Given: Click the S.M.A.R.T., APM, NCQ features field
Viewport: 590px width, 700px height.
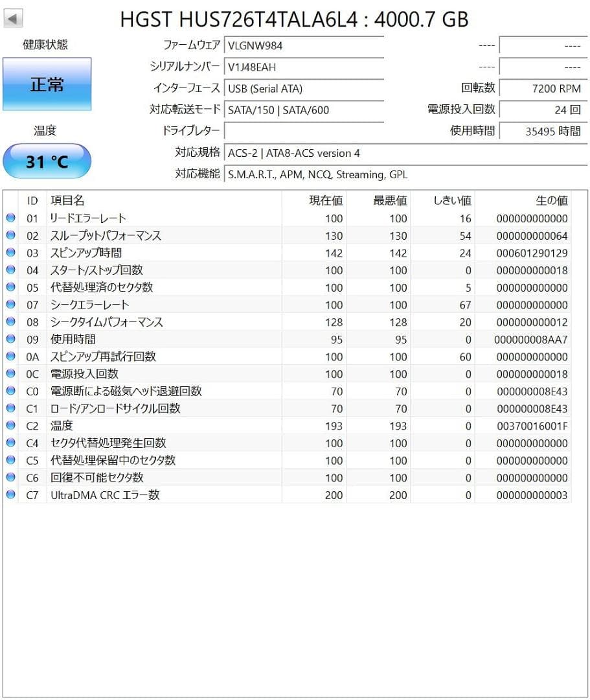Looking at the screenshot, I should pos(406,174).
